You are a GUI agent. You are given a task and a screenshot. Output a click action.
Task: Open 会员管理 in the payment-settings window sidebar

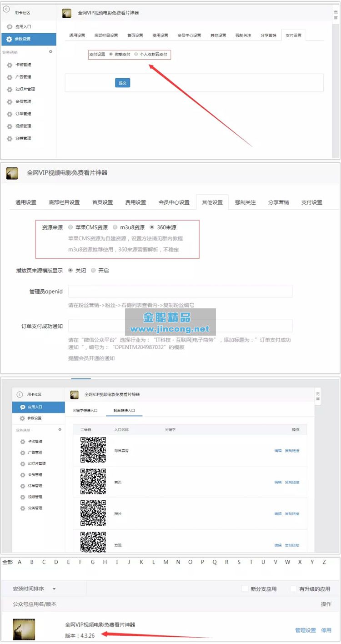click(23, 102)
